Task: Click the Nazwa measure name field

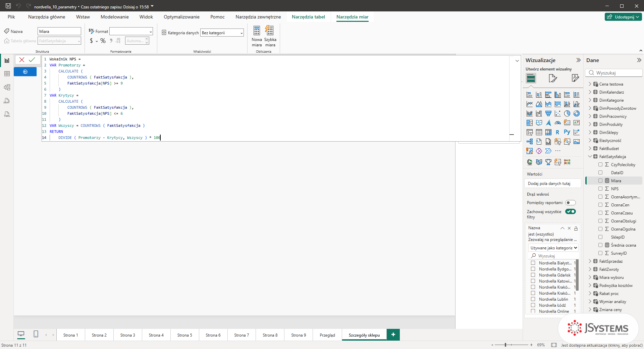Action: click(x=59, y=32)
